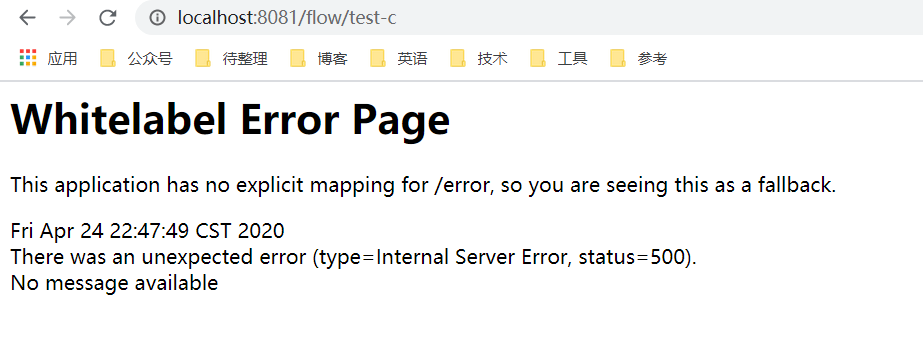Reload the current page

(108, 18)
